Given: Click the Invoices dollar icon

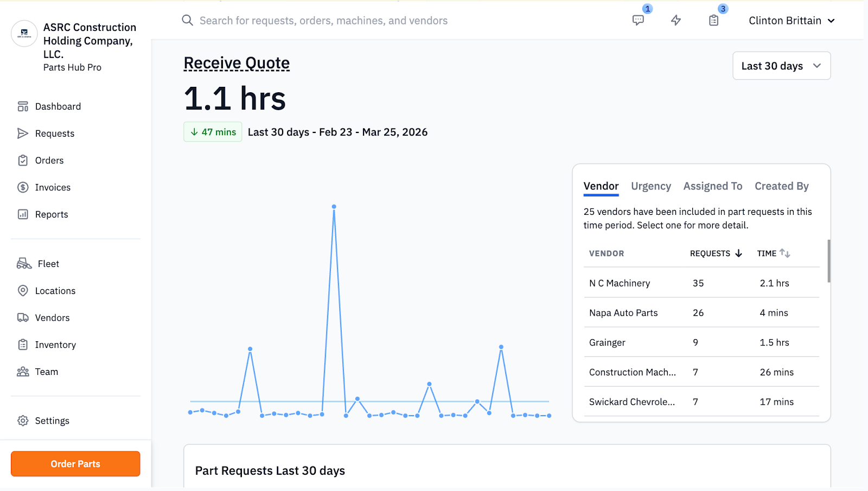Looking at the screenshot, I should 23,187.
